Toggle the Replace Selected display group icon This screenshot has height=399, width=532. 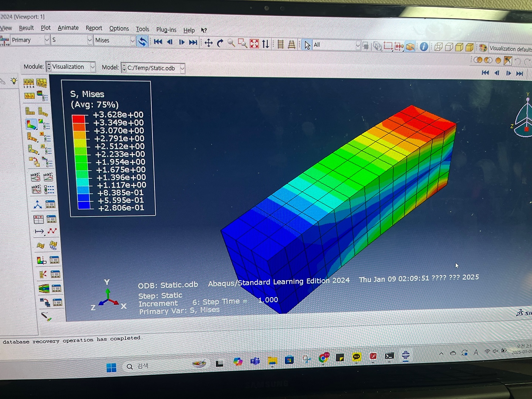pos(478,60)
